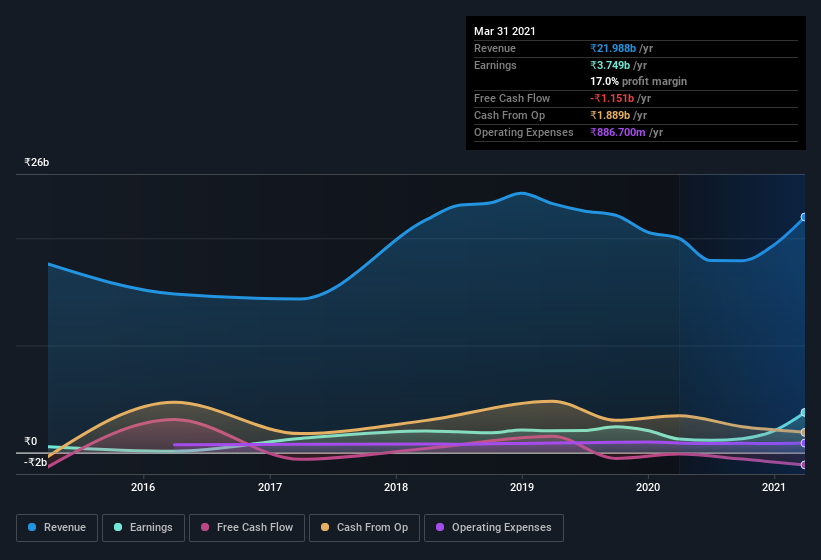Click the ₹1.889b cash from op value

click(610, 115)
